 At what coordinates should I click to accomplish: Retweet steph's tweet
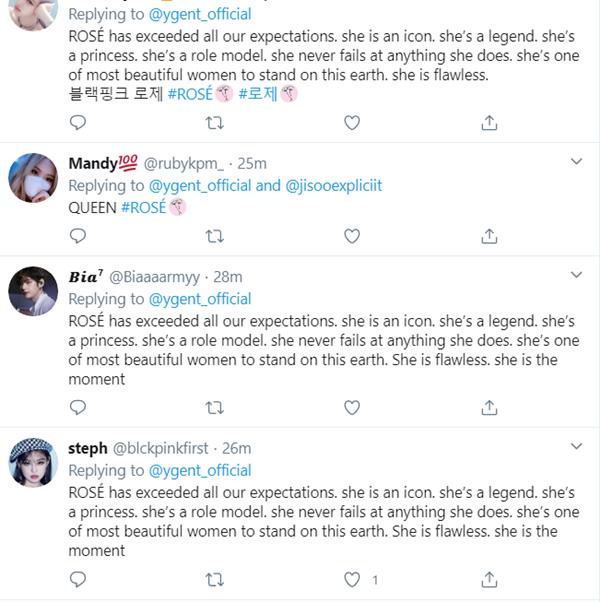214,579
